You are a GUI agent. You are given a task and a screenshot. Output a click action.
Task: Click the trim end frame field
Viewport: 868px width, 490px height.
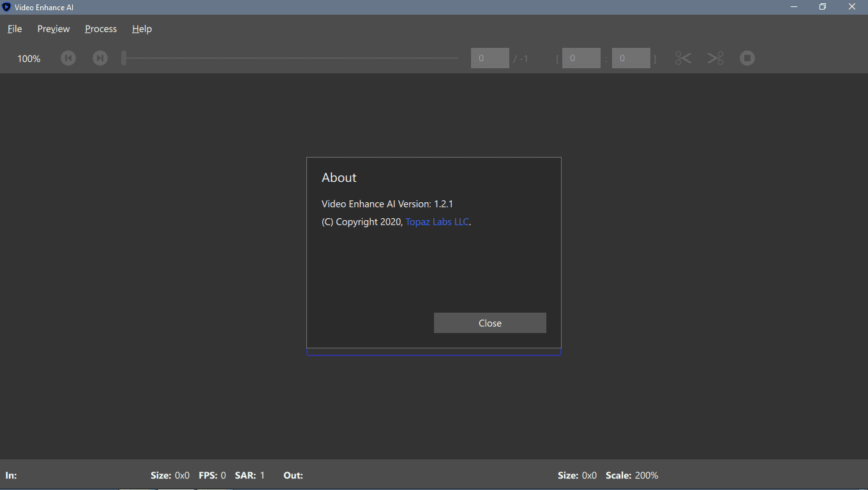pyautogui.click(x=631, y=58)
